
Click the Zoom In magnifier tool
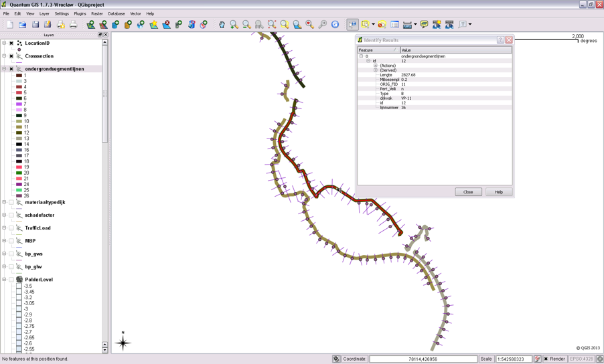[x=234, y=25]
